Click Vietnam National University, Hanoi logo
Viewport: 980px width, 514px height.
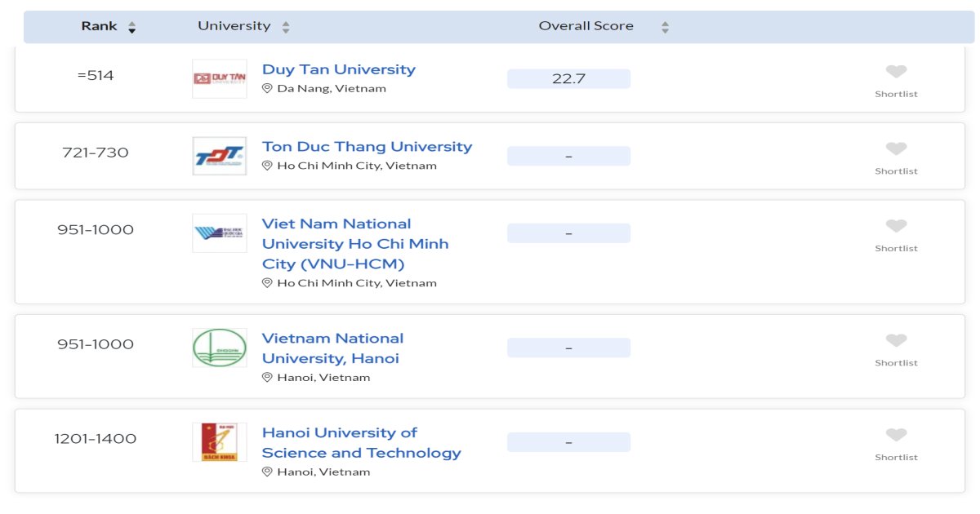219,348
